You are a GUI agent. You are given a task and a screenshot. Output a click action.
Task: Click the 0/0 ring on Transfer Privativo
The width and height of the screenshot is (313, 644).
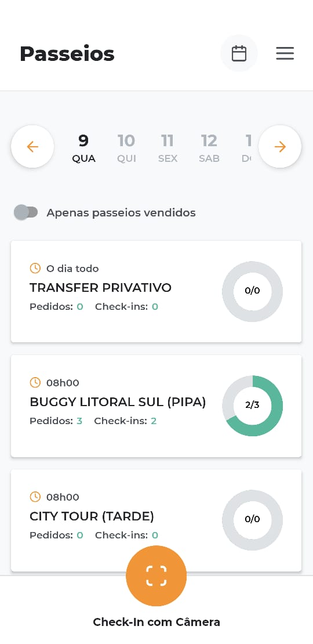252,291
